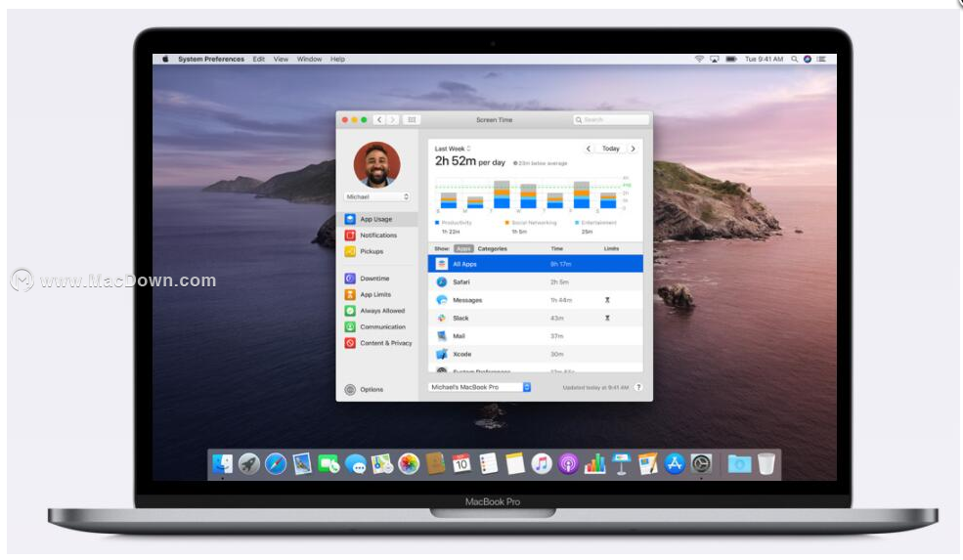Open FaceTime from the Dock
The height and width of the screenshot is (560, 963).
tap(328, 464)
